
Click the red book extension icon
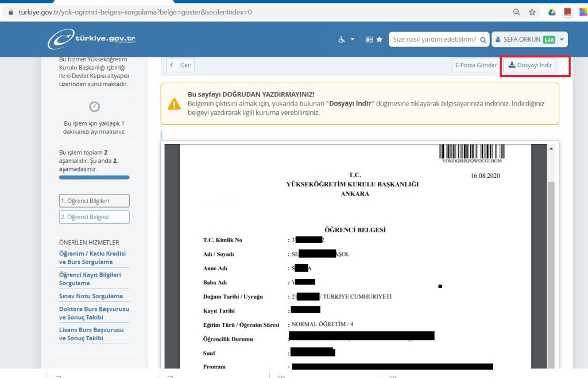coord(567,12)
